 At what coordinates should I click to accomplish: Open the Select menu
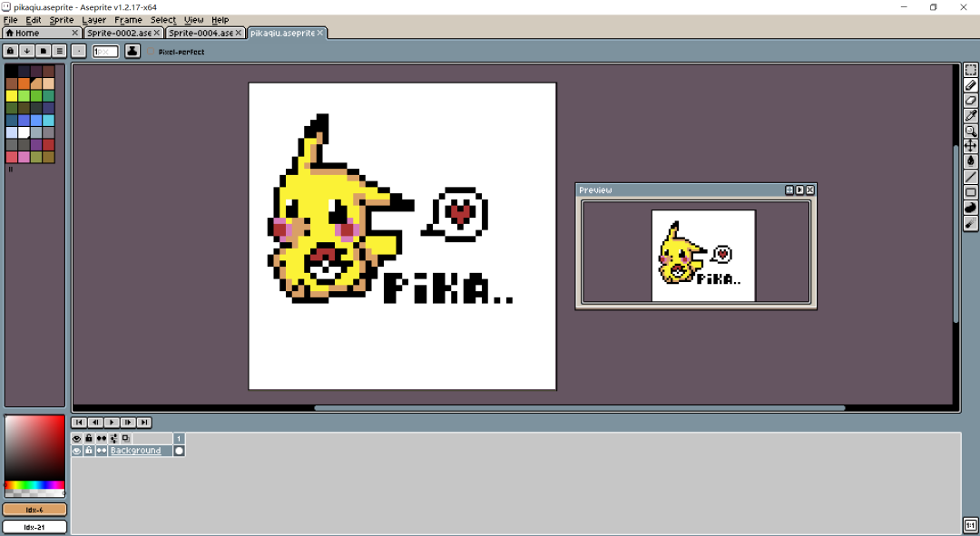point(163,20)
